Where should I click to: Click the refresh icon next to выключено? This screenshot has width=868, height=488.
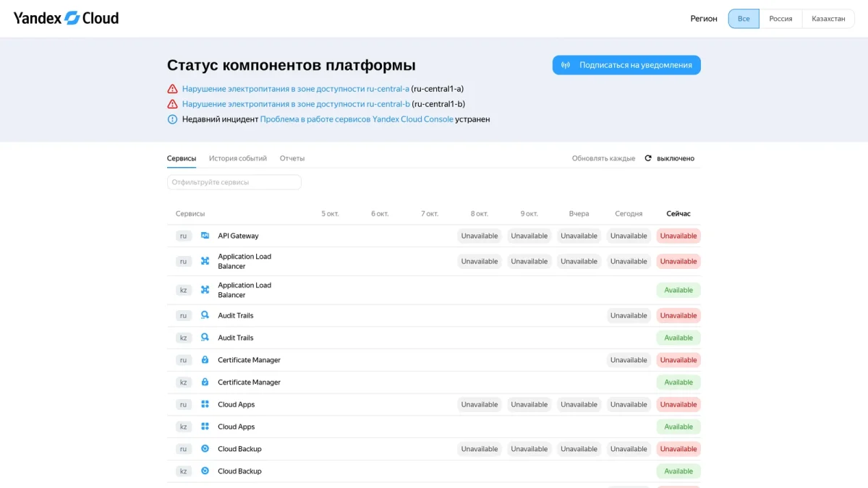(648, 158)
